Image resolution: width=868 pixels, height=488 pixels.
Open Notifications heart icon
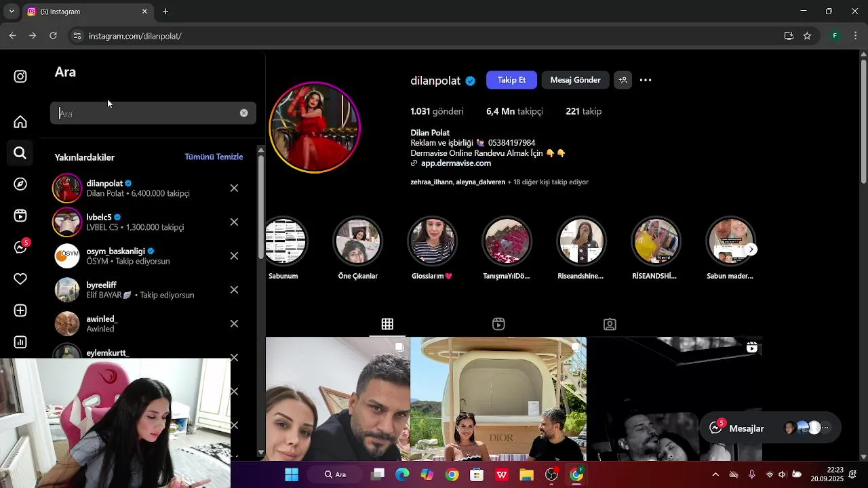tap(20, 279)
